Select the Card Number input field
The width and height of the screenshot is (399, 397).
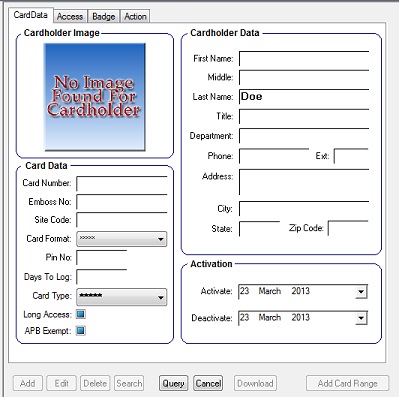[122, 183]
